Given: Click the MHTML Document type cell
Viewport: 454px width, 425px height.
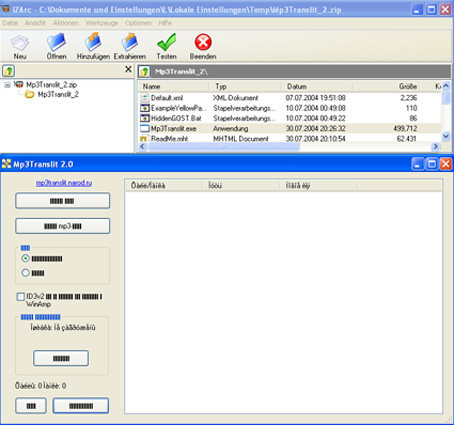Looking at the screenshot, I should 241,139.
